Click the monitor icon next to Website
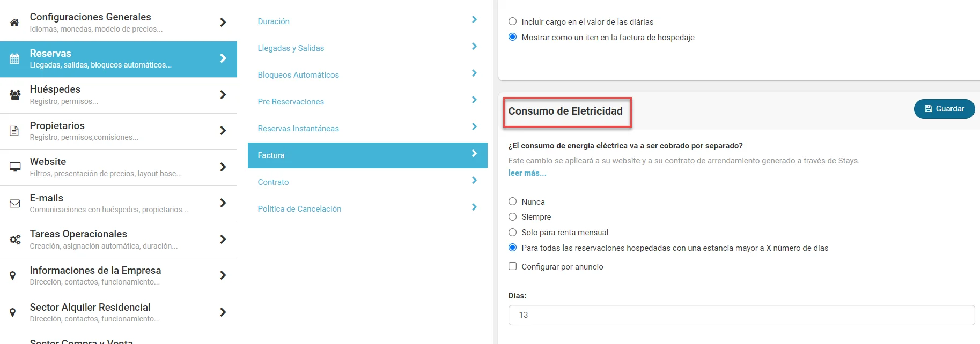 (x=15, y=167)
